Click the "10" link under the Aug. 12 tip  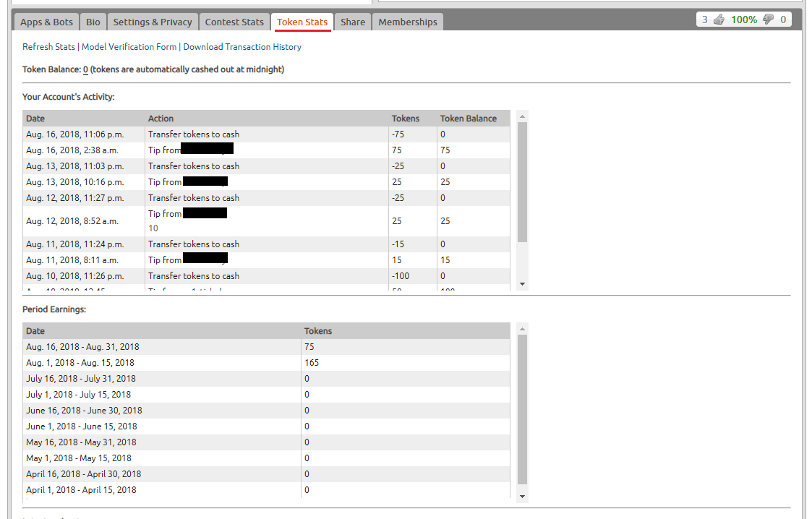tap(153, 228)
